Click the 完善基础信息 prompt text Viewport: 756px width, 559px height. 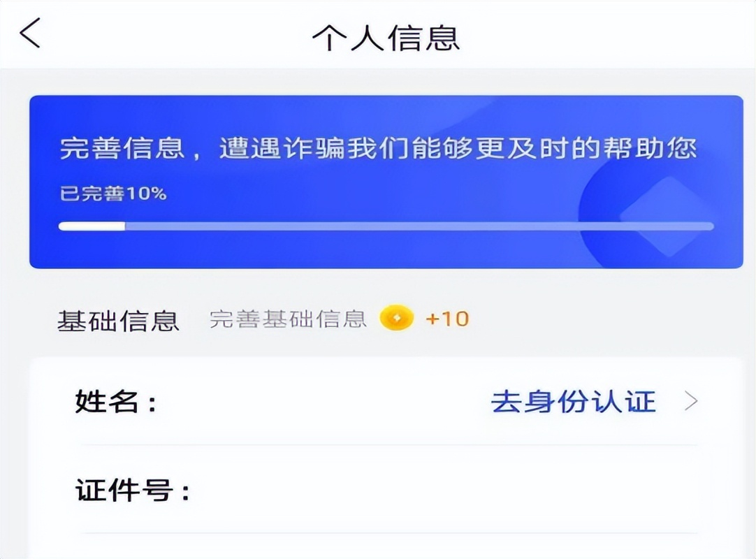click(x=287, y=319)
